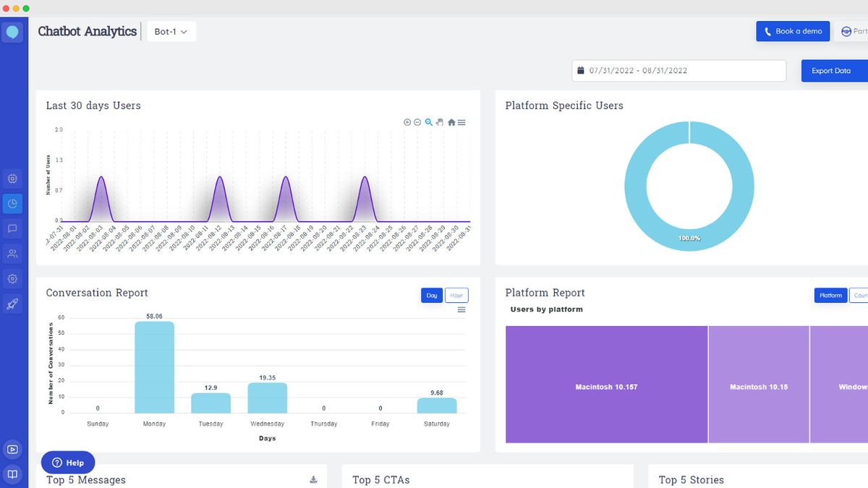
Task: Select the rocket launch icon in sidebar
Action: pyautogui.click(x=12, y=304)
